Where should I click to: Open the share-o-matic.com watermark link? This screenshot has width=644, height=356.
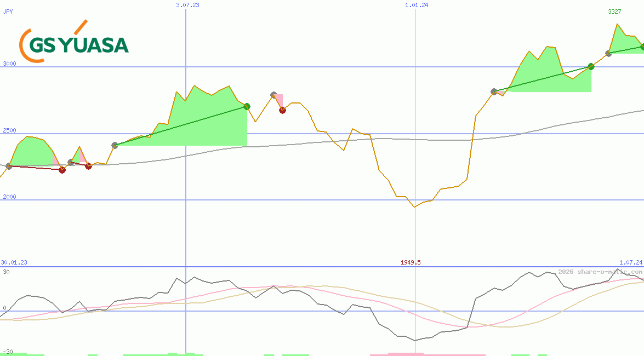[600, 272]
